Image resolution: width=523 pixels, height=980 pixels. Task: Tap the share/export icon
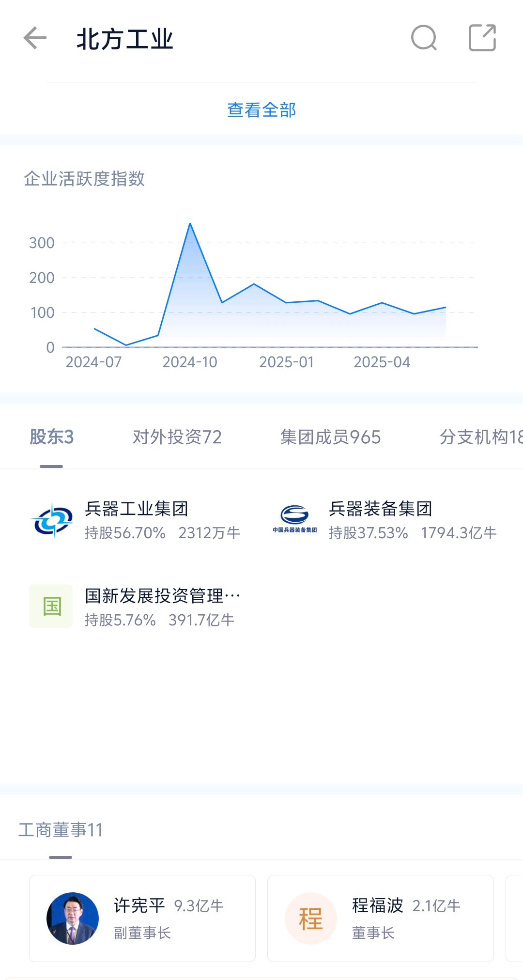click(x=482, y=38)
